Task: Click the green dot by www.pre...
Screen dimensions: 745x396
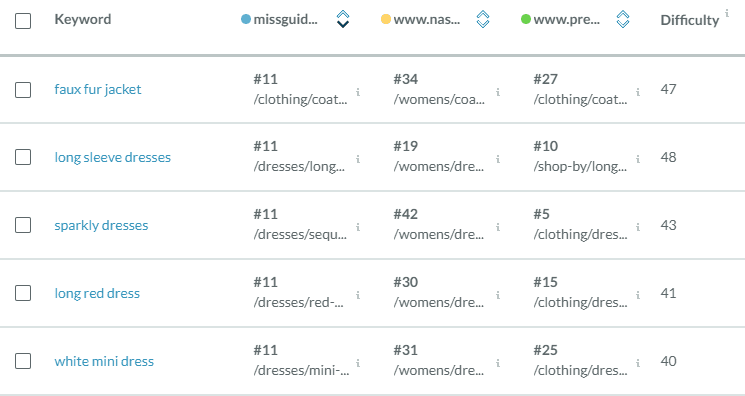Action: click(x=525, y=19)
